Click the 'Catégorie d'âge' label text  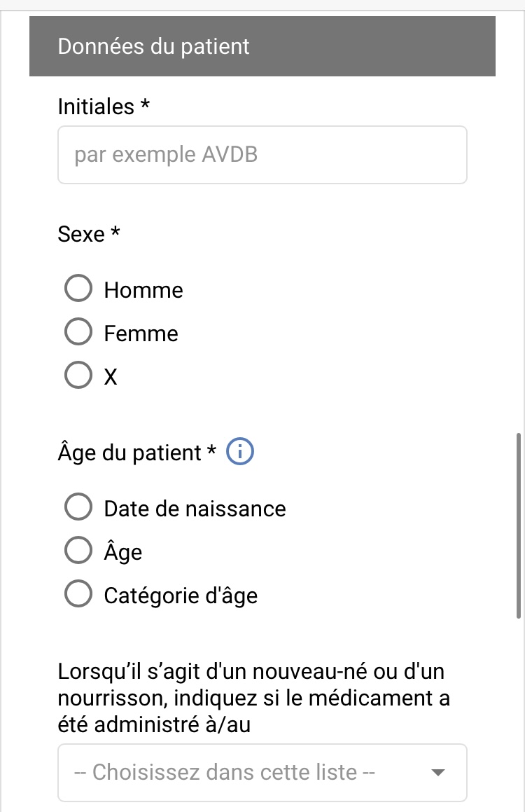click(181, 596)
